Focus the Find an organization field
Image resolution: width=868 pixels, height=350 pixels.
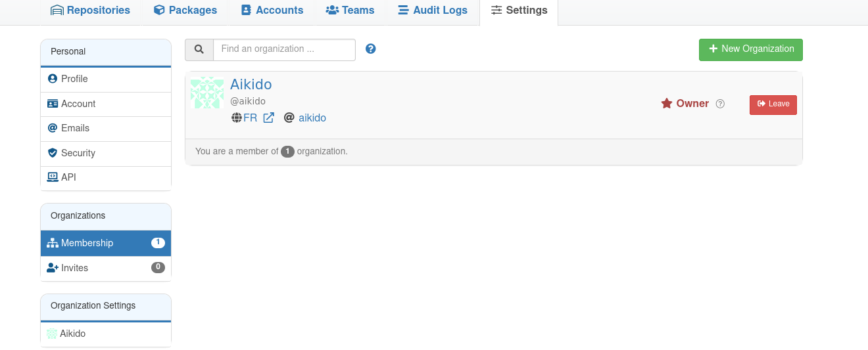tap(284, 49)
